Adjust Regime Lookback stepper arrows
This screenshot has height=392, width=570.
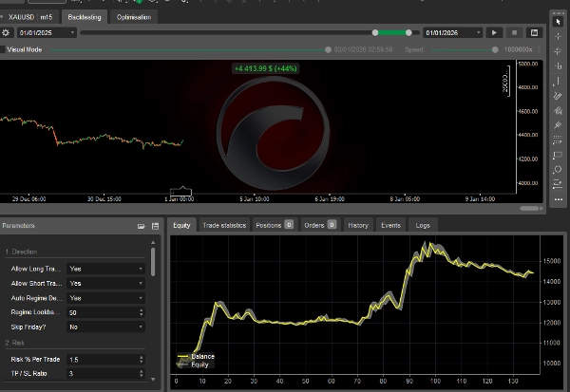141,312
